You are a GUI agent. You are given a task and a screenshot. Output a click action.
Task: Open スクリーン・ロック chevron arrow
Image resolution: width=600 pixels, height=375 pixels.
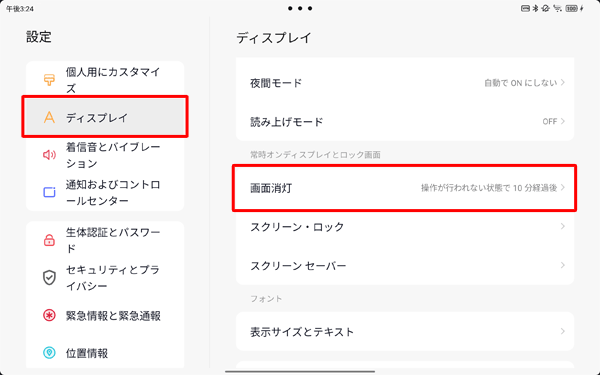pyautogui.click(x=562, y=227)
